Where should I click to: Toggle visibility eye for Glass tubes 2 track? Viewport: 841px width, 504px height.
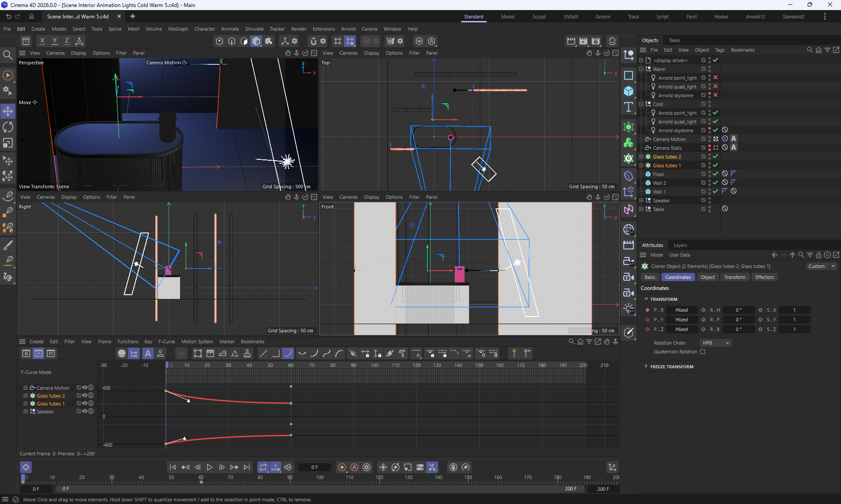85,395
